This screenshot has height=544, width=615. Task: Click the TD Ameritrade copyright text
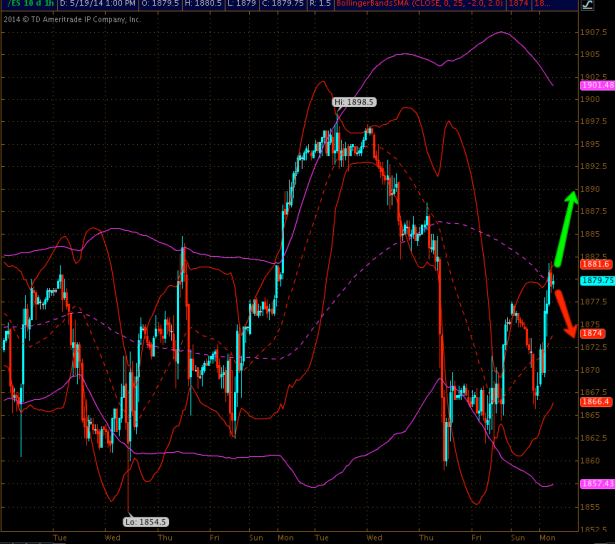pos(72,18)
